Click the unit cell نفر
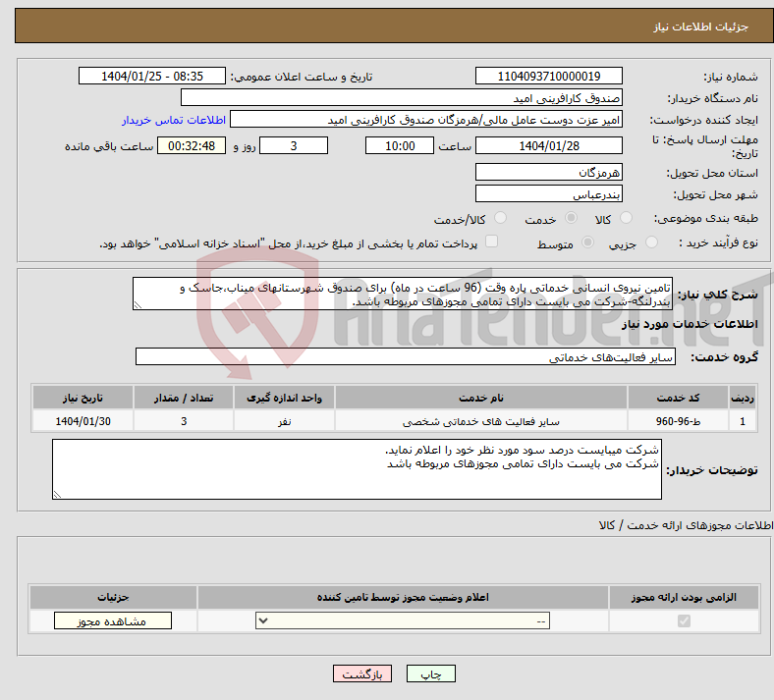The height and width of the screenshot is (700, 774). click(x=284, y=421)
